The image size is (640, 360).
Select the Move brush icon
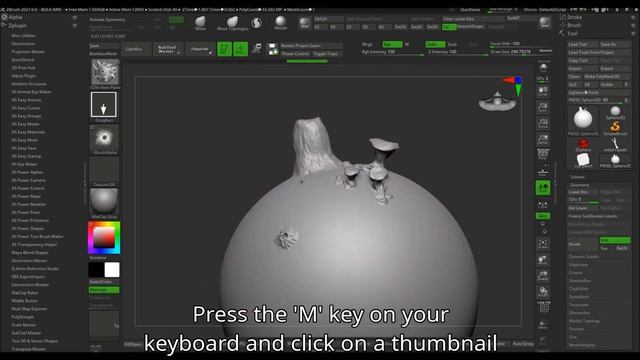(200, 23)
